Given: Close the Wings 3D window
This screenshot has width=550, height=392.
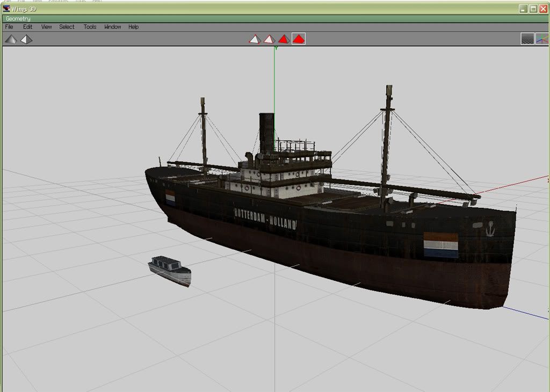Looking at the screenshot, I should click(x=544, y=9).
